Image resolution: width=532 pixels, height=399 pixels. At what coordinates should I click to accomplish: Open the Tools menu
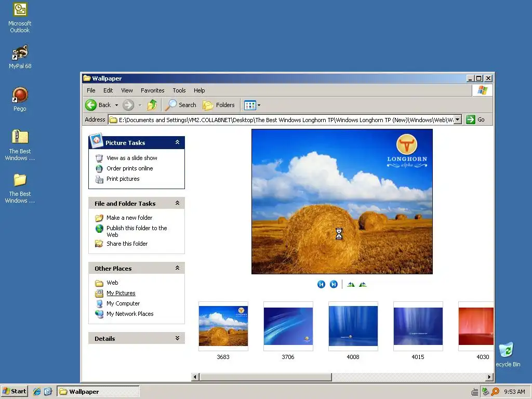(x=179, y=90)
